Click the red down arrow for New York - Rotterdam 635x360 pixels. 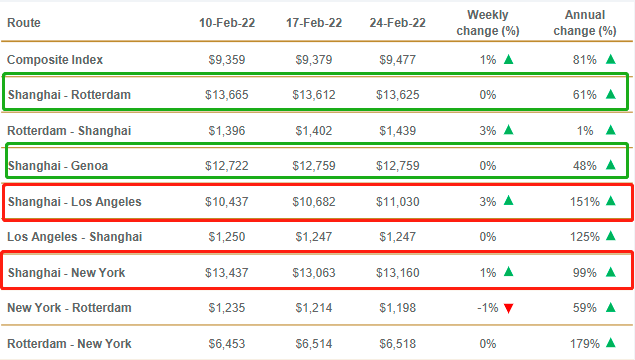pyautogui.click(x=509, y=309)
